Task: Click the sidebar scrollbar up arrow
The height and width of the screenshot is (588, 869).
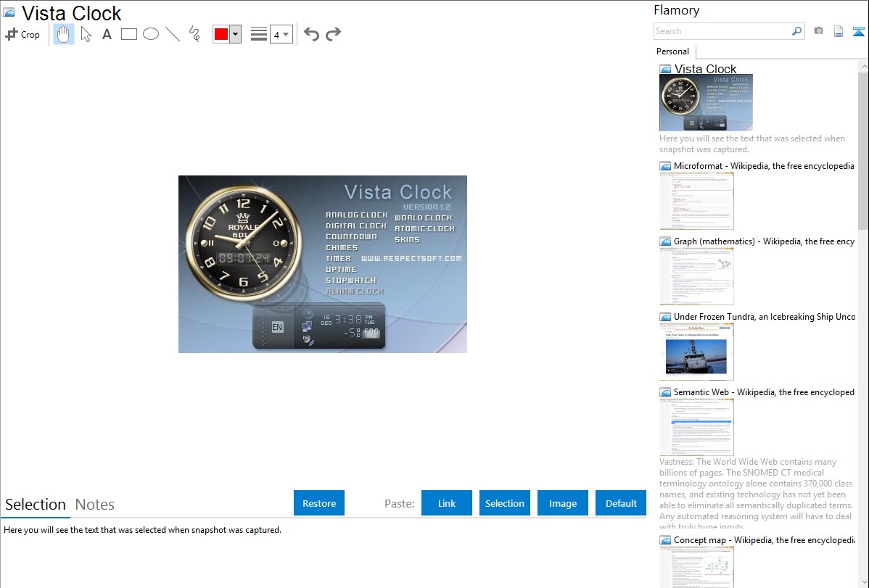Action: 863,67
